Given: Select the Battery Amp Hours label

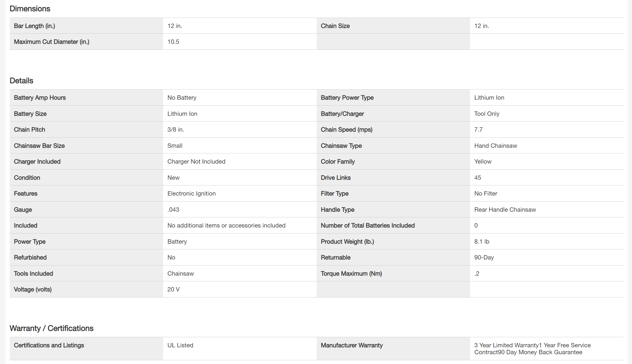Looking at the screenshot, I should click(x=40, y=98).
